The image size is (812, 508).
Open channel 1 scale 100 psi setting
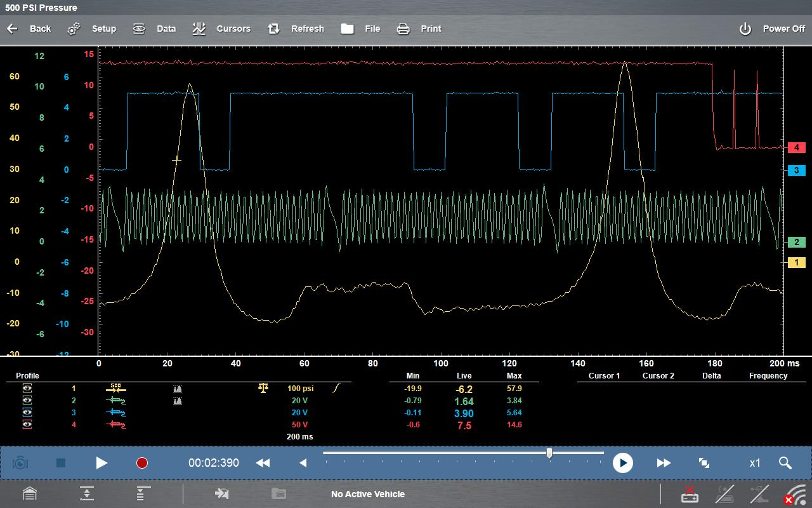click(300, 389)
